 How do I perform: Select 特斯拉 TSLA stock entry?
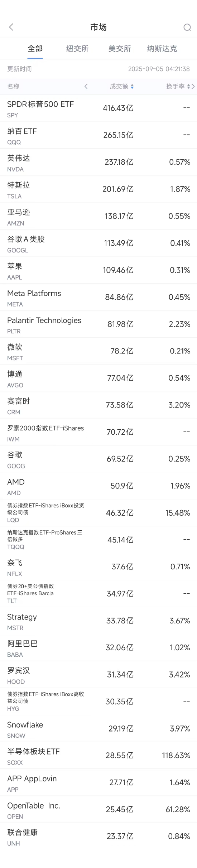[x=98, y=189]
